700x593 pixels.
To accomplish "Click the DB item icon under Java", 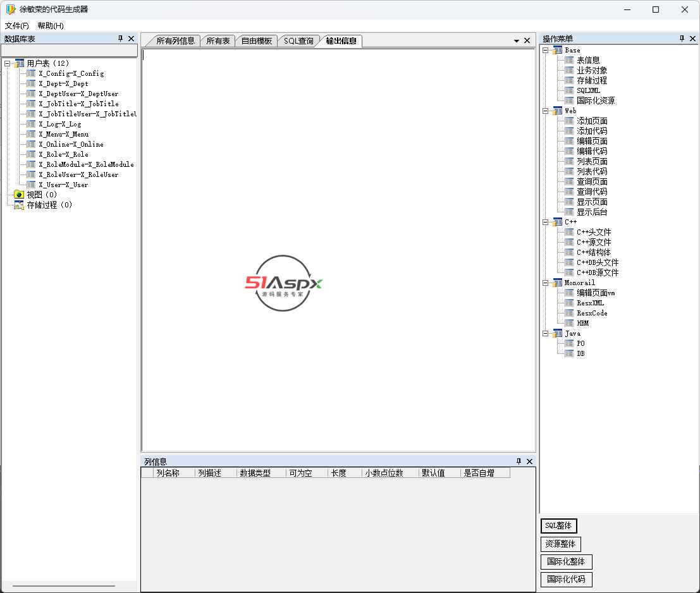I will 569,353.
